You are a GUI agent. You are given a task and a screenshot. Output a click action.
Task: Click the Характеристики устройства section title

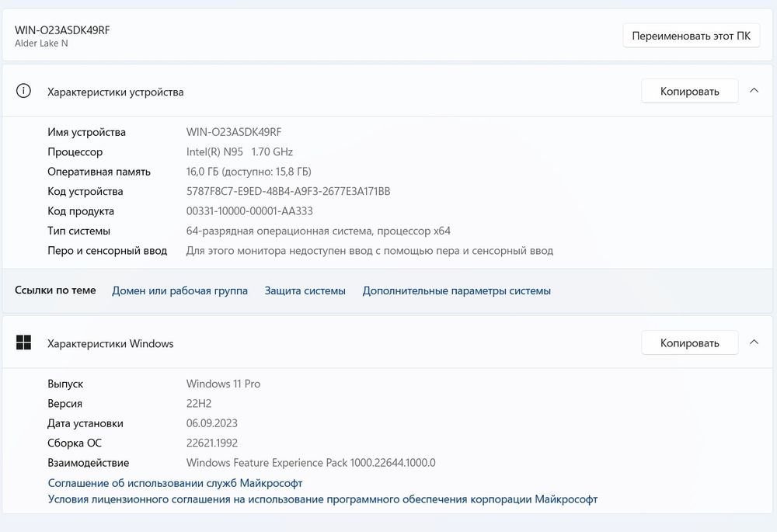[116, 92]
